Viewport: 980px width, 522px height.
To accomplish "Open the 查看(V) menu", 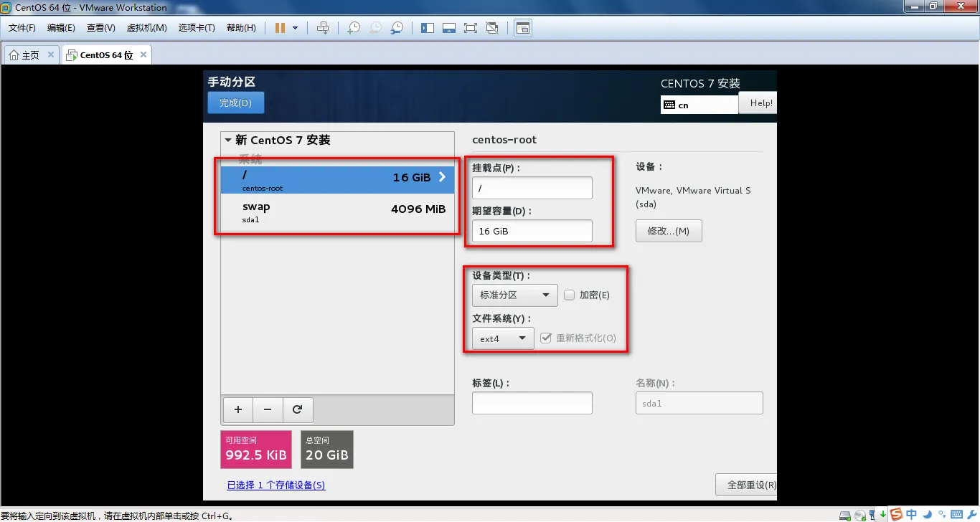I will [x=101, y=28].
